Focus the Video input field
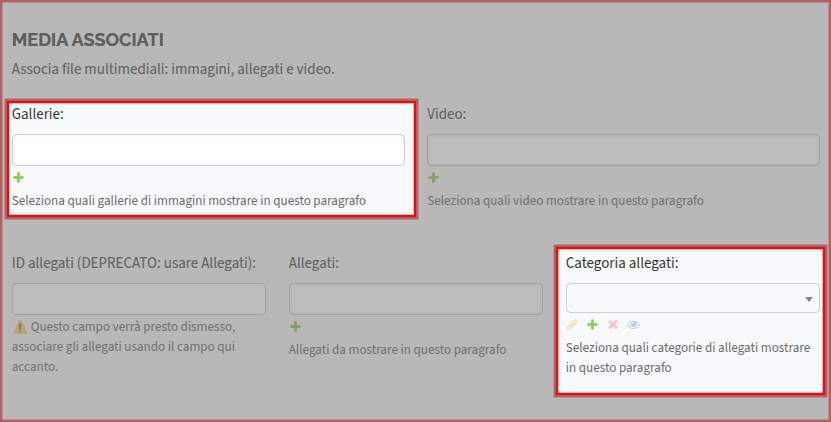This screenshot has width=831, height=422. click(x=623, y=150)
